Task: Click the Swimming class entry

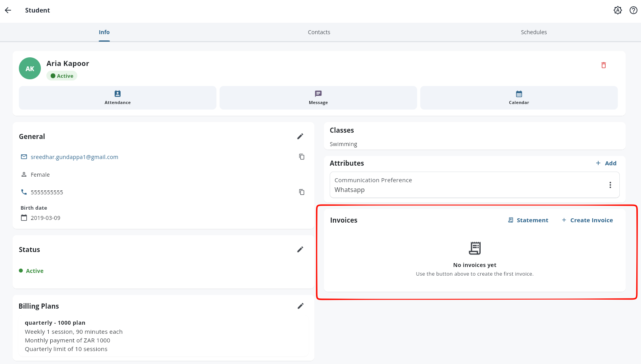Action: point(343,144)
